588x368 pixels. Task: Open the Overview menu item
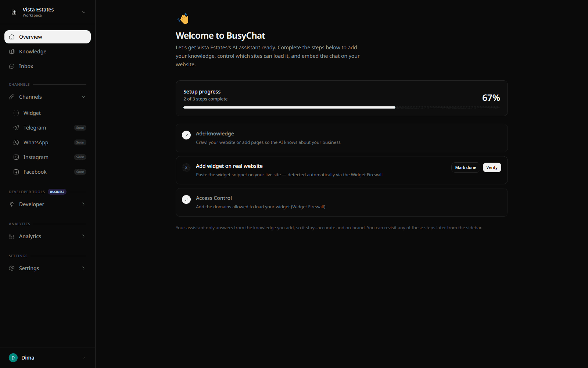pos(47,37)
